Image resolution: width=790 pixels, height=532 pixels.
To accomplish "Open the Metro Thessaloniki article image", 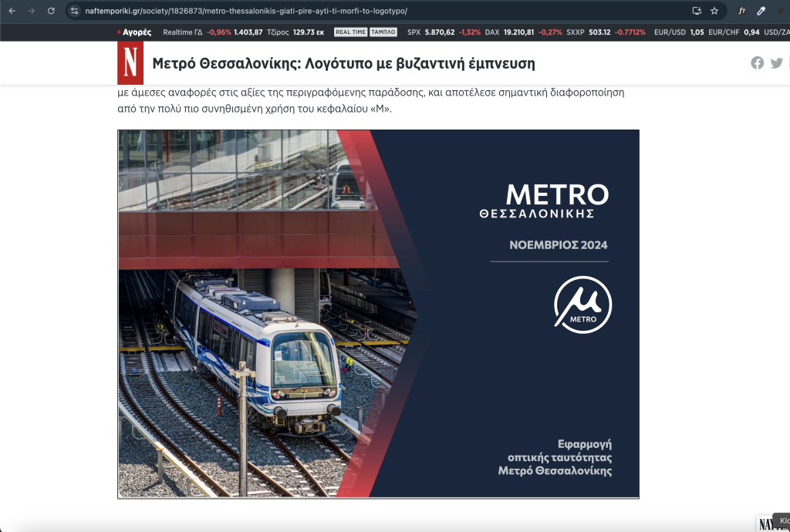I will click(378, 314).
